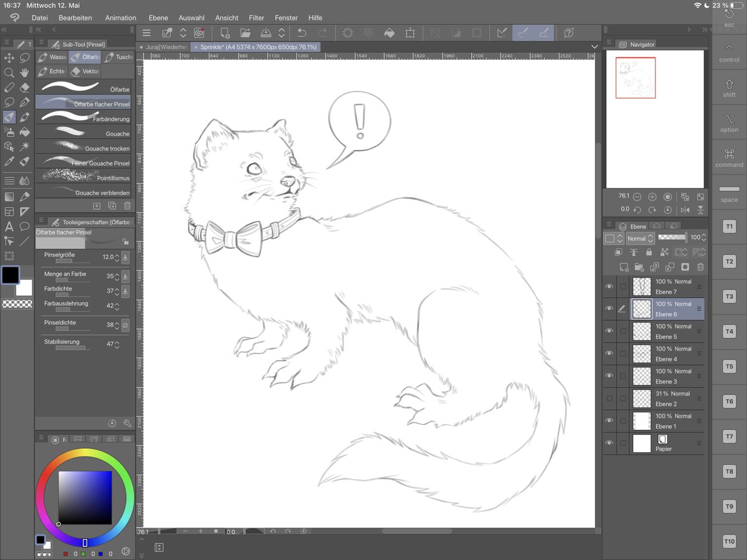Image resolution: width=747 pixels, height=560 pixels.
Task: Click Navigator zoom in plus icon
Action: pyautogui.click(x=652, y=196)
